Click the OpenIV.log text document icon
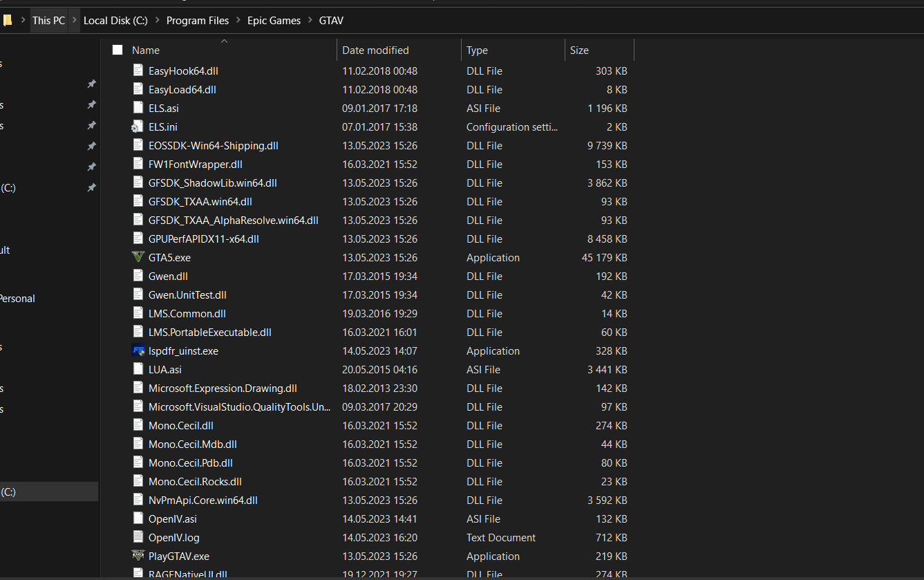This screenshot has height=580, width=924. tap(138, 537)
